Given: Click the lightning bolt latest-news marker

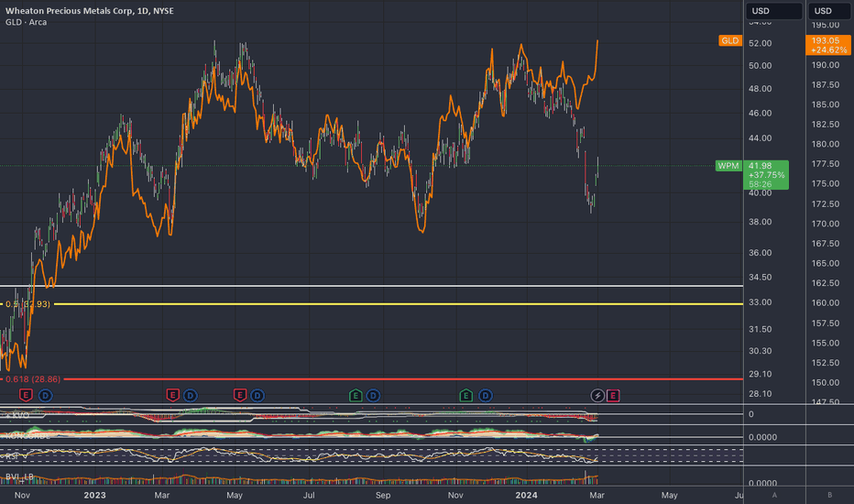Looking at the screenshot, I should (597, 395).
